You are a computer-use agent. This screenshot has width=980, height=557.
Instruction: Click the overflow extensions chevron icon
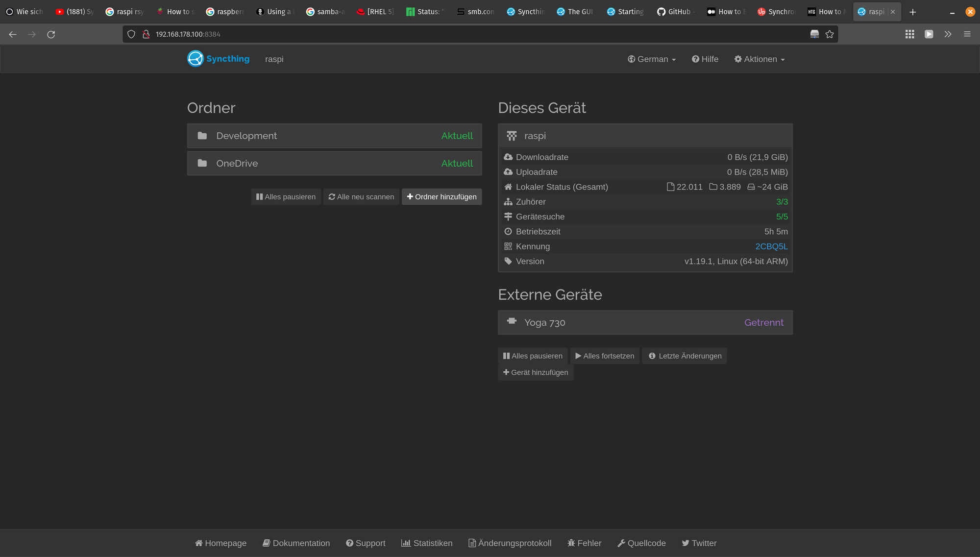(x=948, y=34)
